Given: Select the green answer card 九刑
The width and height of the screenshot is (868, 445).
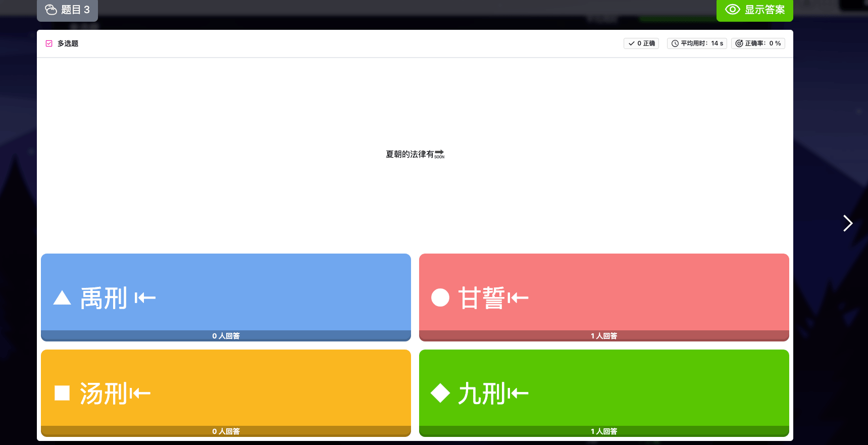Looking at the screenshot, I should point(604,393).
